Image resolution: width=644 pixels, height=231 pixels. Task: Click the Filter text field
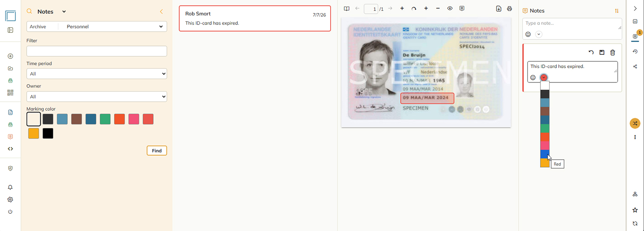click(97, 51)
